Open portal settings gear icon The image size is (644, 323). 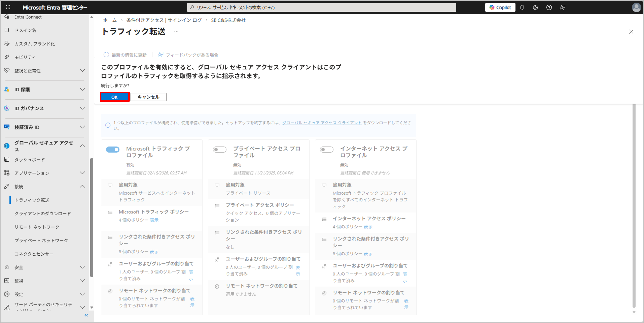[536, 8]
